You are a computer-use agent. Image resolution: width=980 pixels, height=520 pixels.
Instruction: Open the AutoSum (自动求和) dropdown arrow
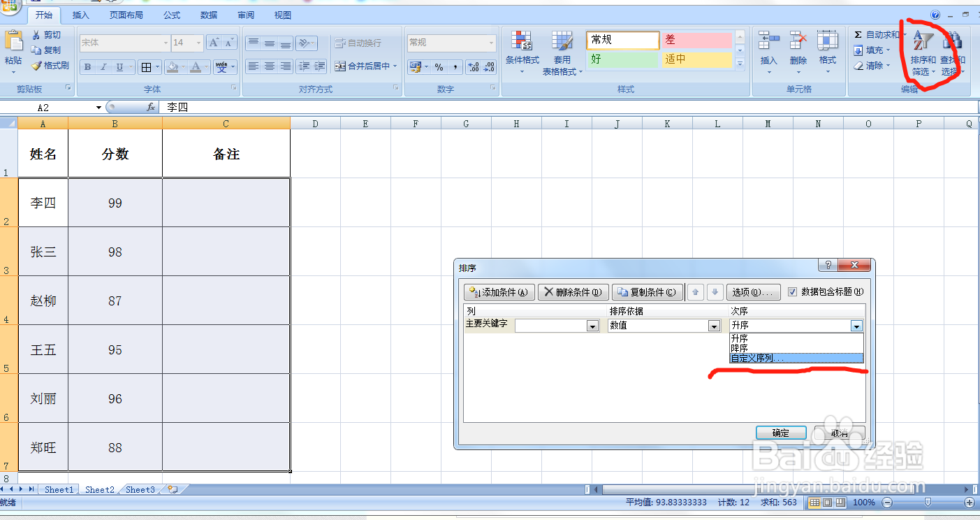(x=905, y=35)
